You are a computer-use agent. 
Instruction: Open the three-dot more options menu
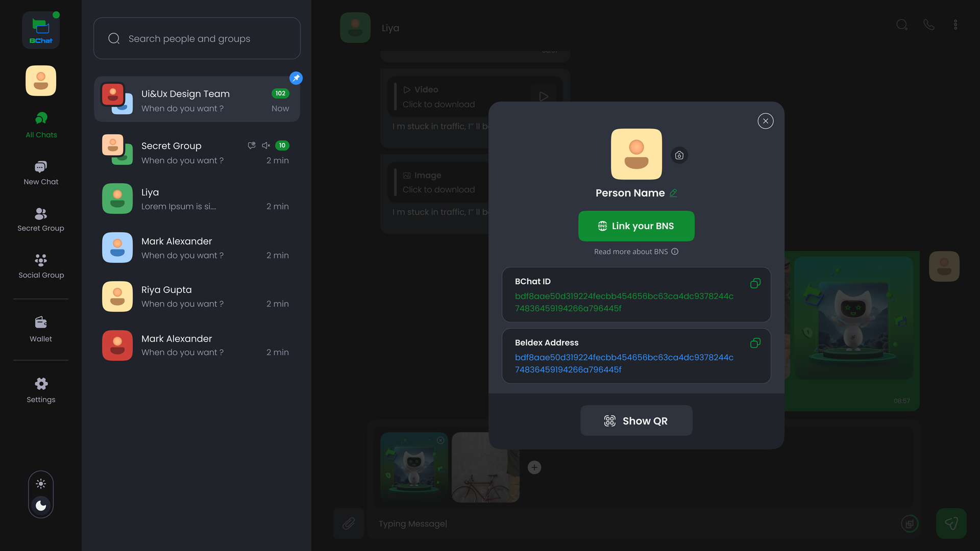(x=955, y=24)
